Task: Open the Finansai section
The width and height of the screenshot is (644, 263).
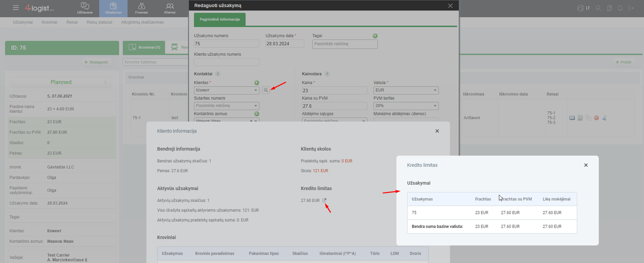Action: click(x=141, y=8)
